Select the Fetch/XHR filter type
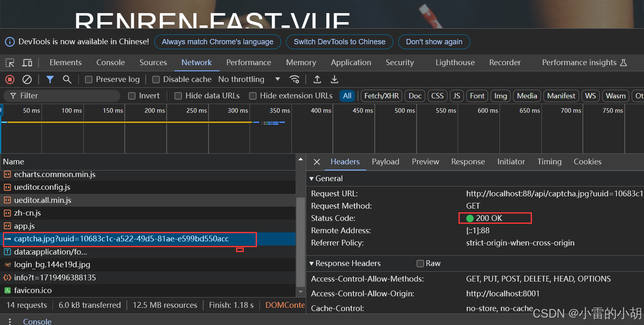Screen dimensions: 644x325 click(x=381, y=96)
